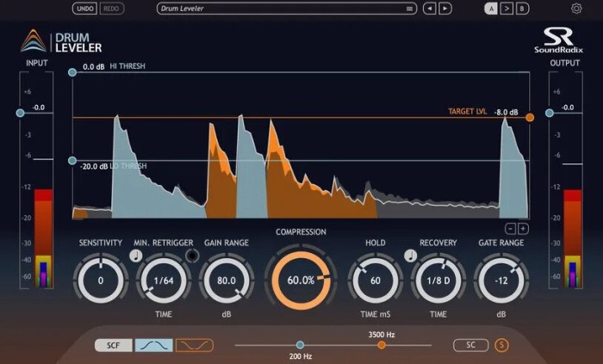The height and width of the screenshot is (364, 603).
Task: Click the small dark knob beside Min. Retrigger
Action: pos(192,256)
